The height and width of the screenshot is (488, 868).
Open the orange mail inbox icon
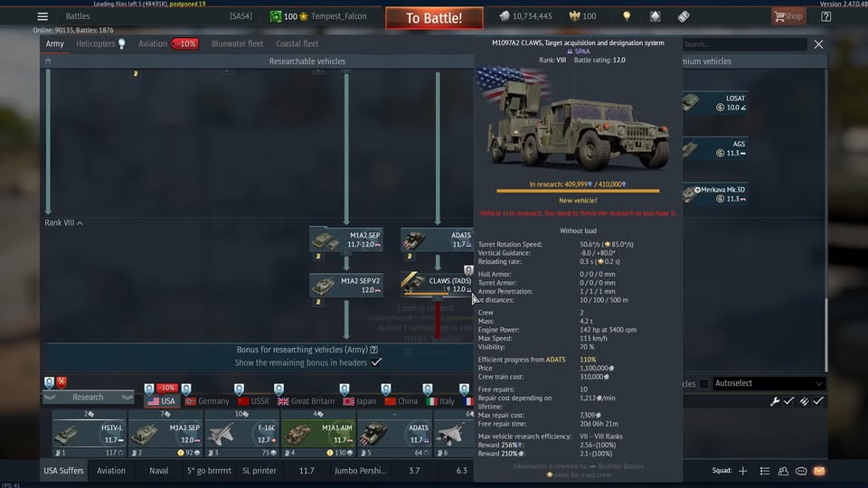click(x=819, y=471)
